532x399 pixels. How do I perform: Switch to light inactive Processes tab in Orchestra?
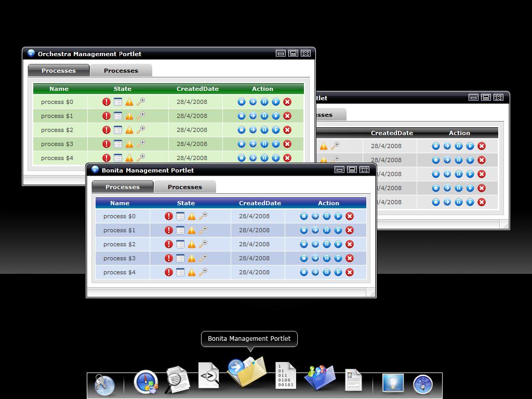[x=121, y=71]
